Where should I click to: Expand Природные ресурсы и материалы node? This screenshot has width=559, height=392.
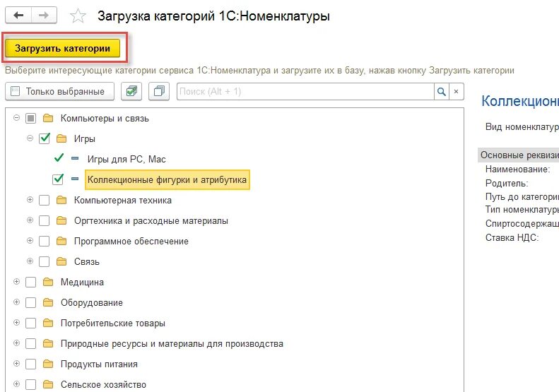click(x=16, y=343)
